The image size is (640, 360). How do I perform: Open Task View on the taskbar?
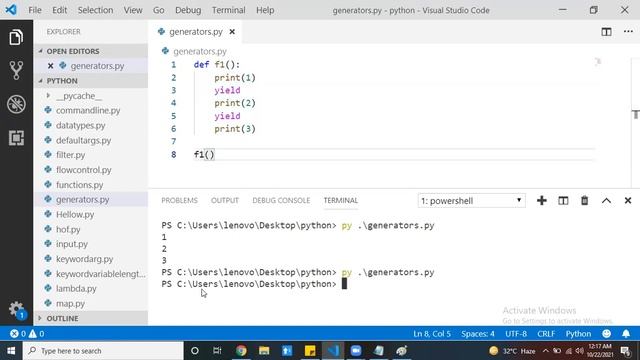[217, 351]
